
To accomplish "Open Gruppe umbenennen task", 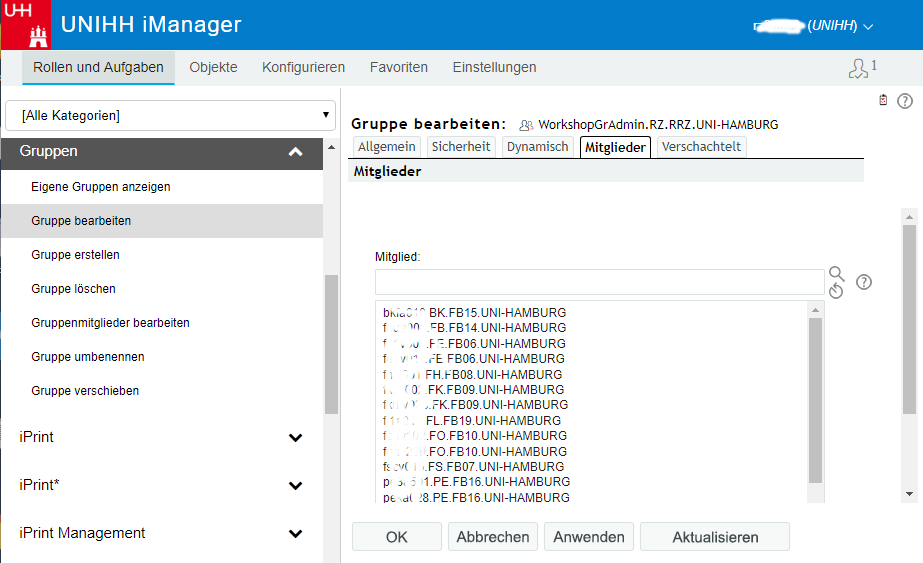I will [162, 357].
